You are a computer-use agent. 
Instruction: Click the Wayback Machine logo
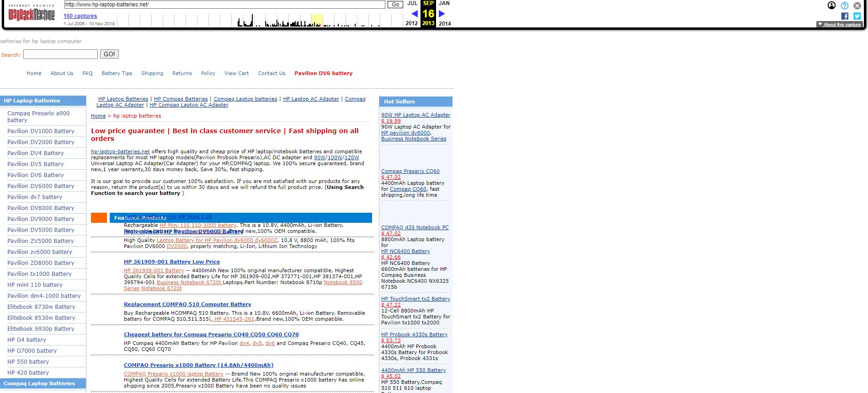click(31, 14)
